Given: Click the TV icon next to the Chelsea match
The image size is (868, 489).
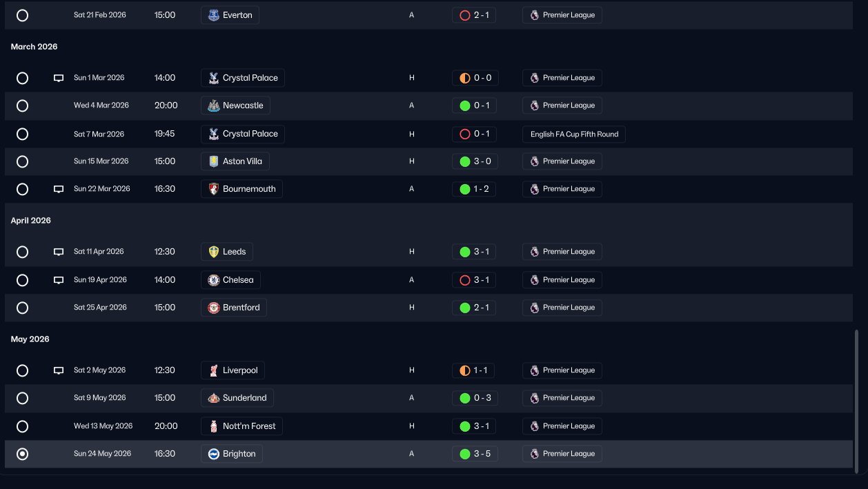Looking at the screenshot, I should coord(59,280).
